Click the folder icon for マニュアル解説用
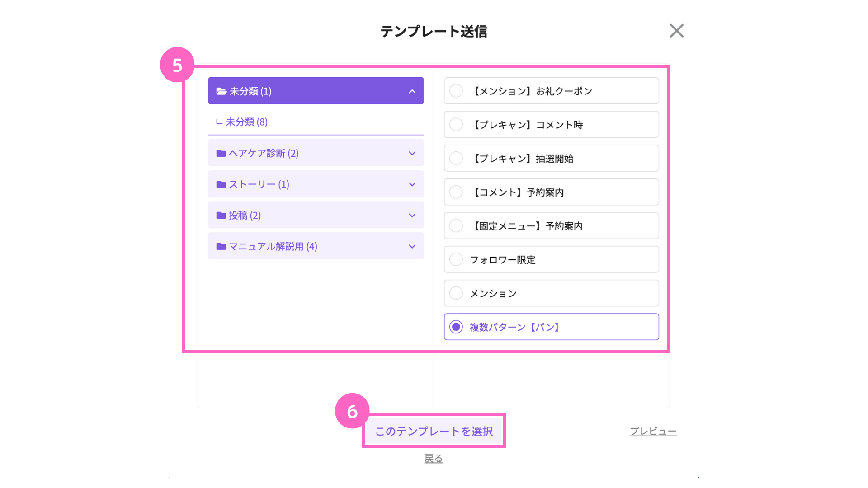Viewport: 868px width, 488px height. pos(221,246)
